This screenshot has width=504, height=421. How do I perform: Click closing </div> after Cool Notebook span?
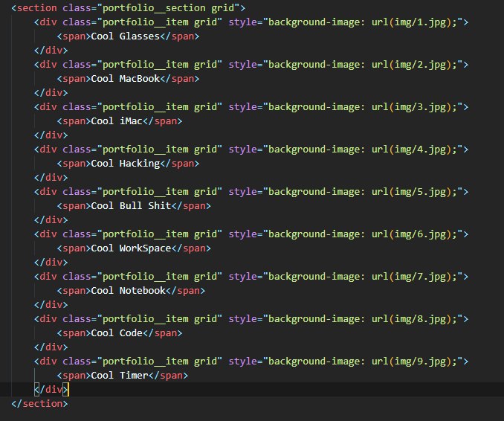pyautogui.click(x=51, y=305)
